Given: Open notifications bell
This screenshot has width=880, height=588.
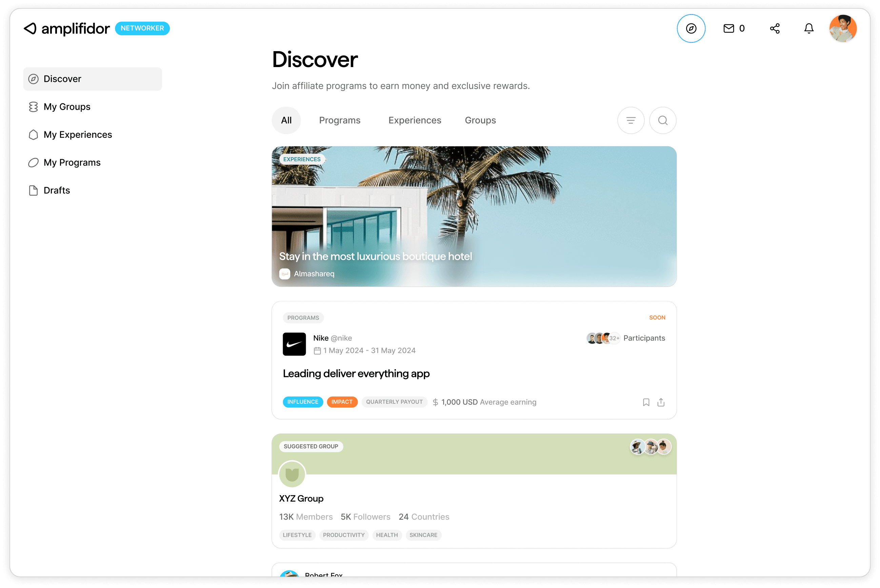Looking at the screenshot, I should coord(809,28).
